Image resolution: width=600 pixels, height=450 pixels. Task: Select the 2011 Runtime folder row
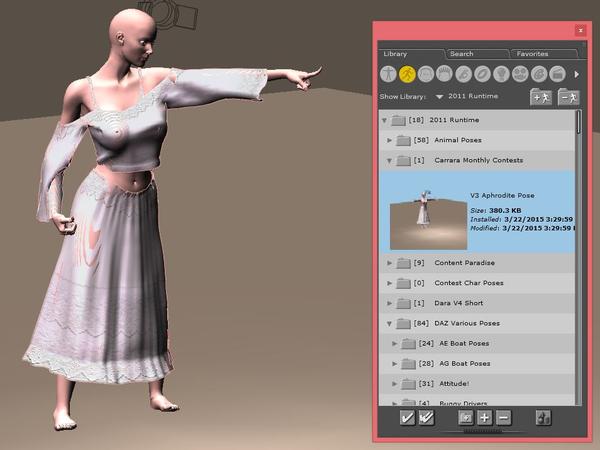[477, 120]
